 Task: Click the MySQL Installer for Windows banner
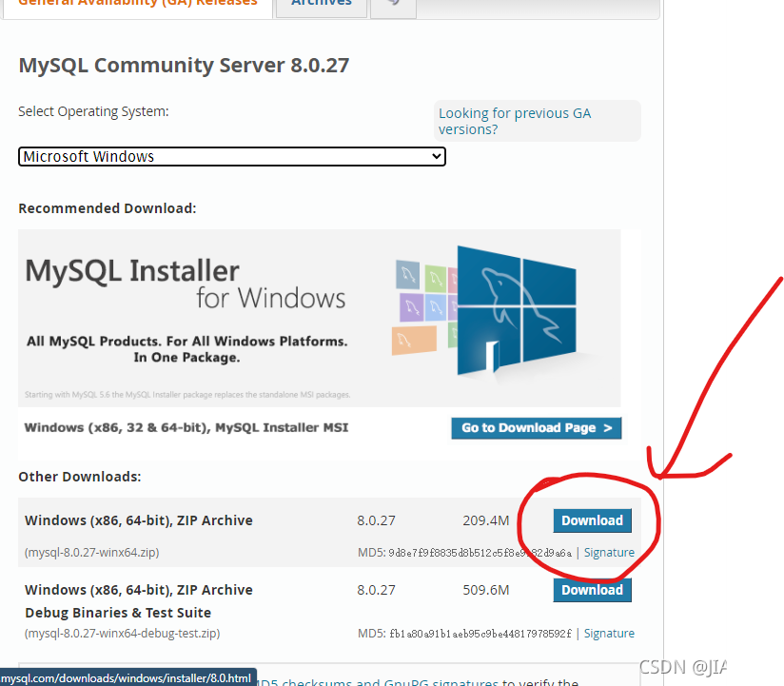point(319,318)
